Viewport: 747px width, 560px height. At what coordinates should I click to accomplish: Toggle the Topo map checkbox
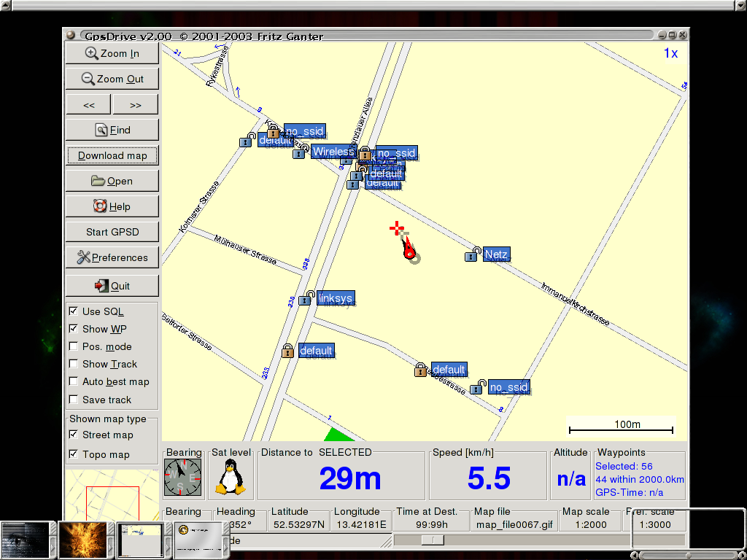[74, 454]
